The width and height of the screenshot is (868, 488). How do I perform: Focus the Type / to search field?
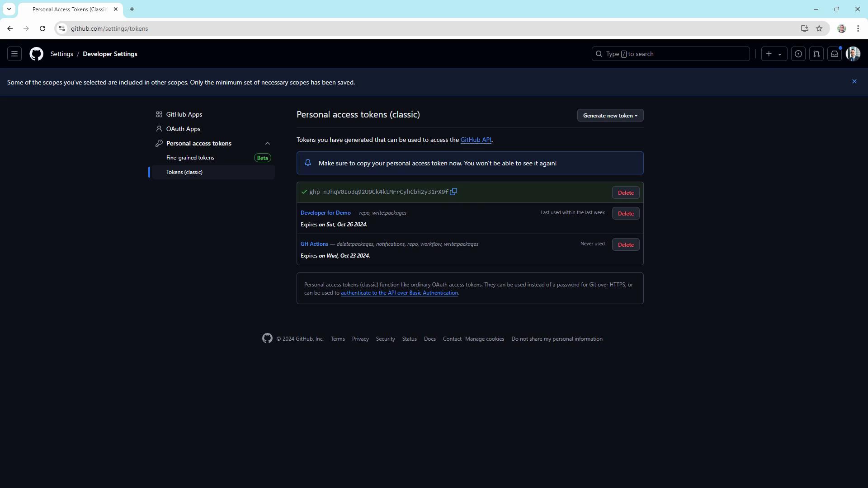point(670,54)
